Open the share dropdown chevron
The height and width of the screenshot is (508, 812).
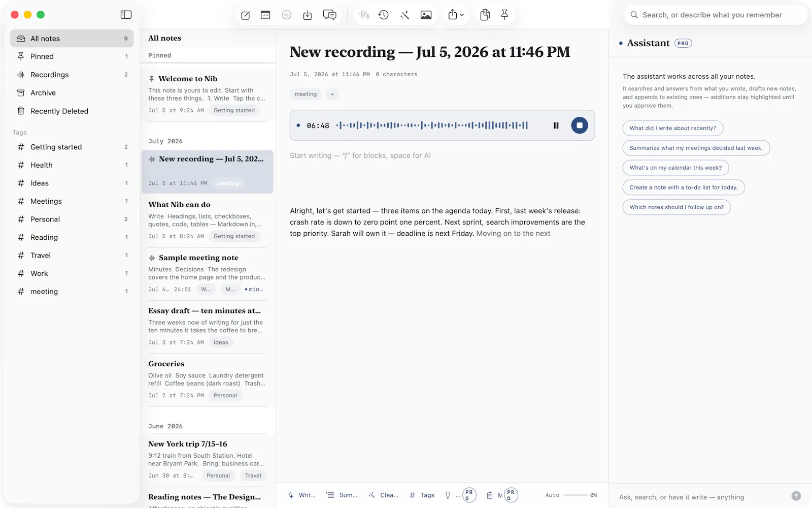[462, 15]
